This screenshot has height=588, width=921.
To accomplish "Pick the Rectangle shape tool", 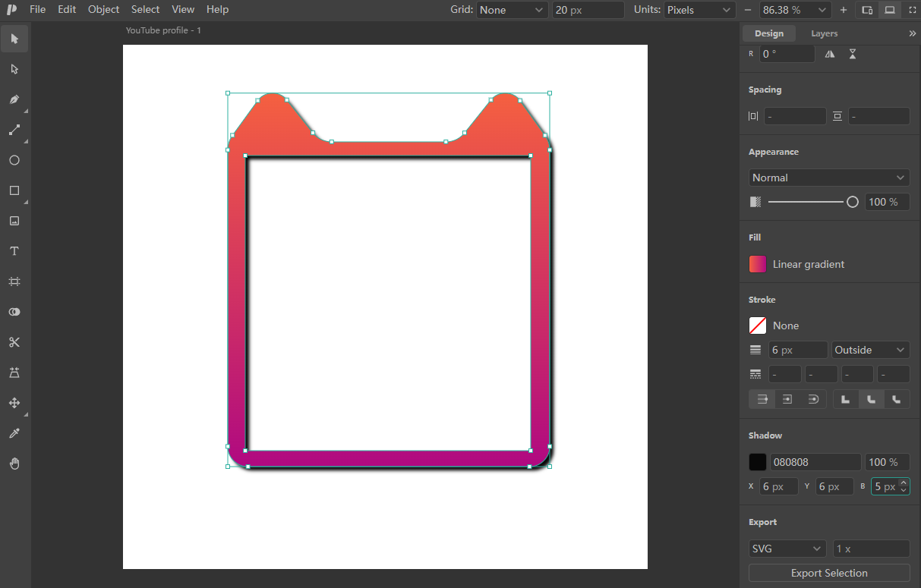I will pyautogui.click(x=14, y=190).
